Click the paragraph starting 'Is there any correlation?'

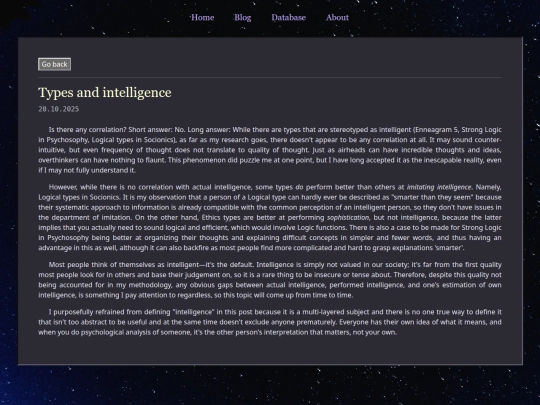pos(270,150)
